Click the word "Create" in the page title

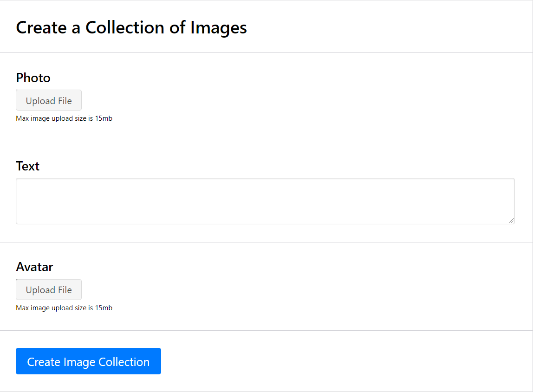(x=41, y=28)
